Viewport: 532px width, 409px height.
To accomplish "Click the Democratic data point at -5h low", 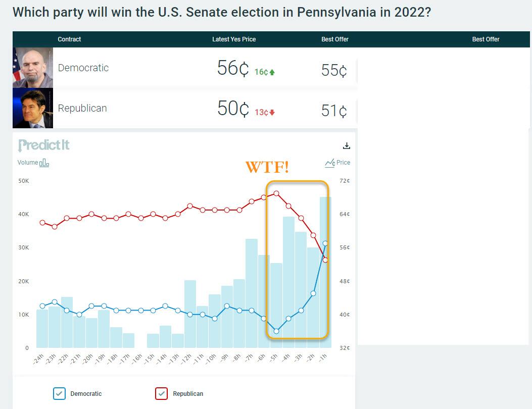I will pos(276,331).
